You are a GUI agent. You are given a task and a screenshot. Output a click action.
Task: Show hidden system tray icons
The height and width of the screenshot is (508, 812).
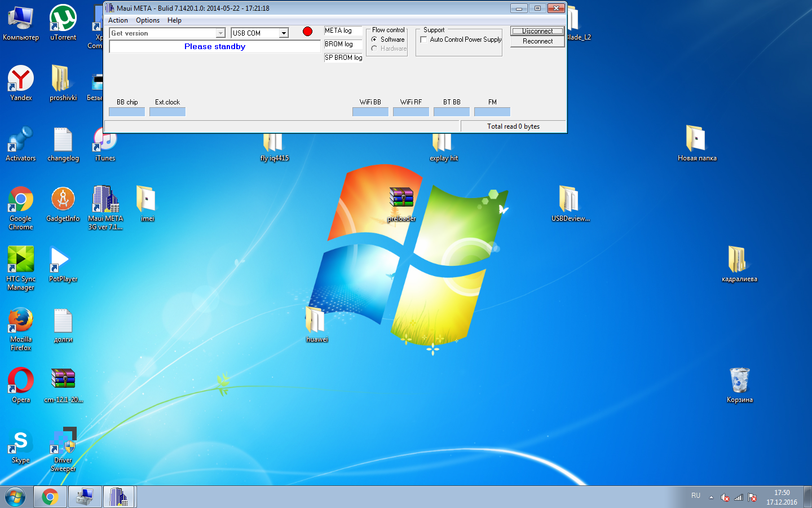click(x=711, y=497)
